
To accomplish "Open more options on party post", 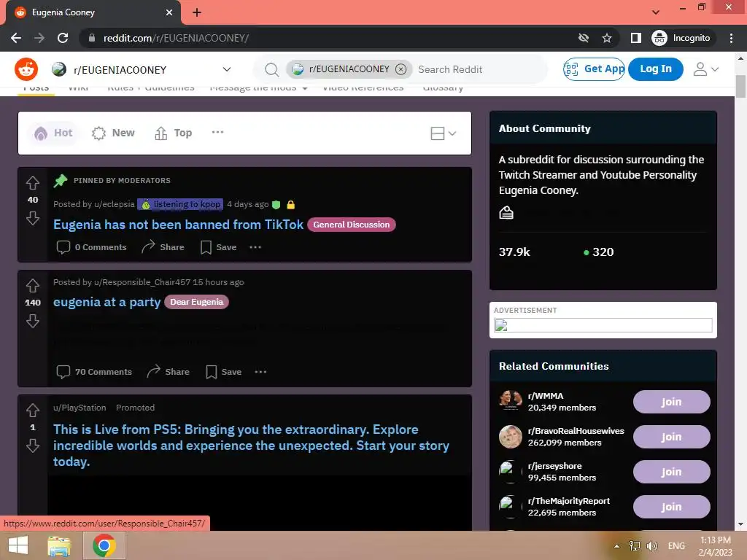I will pos(260,372).
